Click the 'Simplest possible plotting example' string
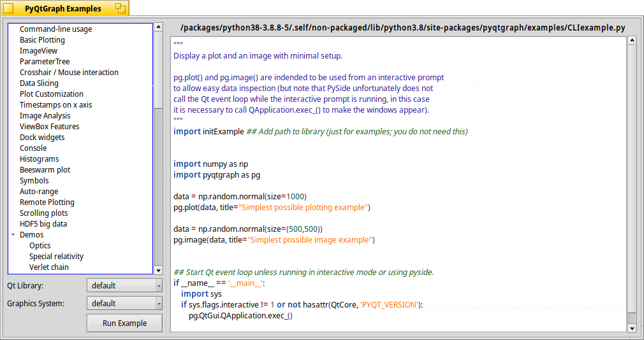 (303, 207)
